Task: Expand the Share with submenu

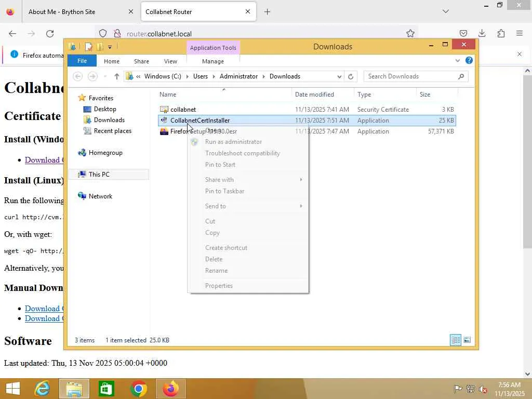Action: 248,179
